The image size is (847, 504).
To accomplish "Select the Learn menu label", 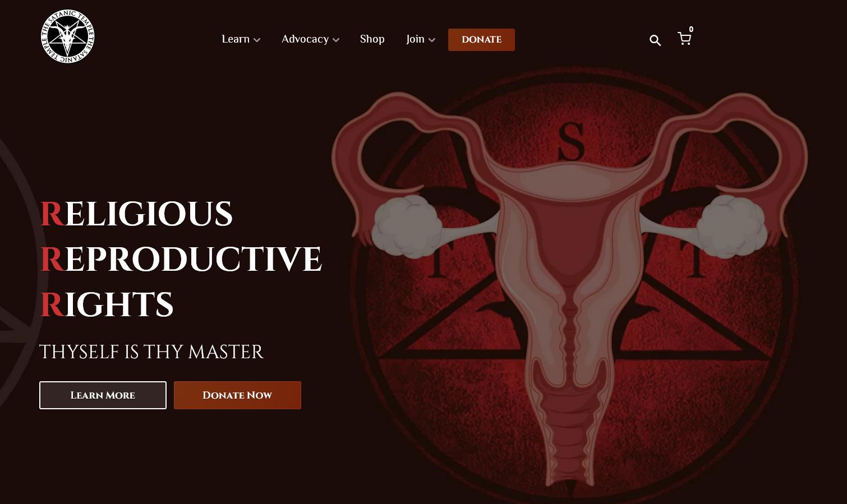I will [236, 39].
